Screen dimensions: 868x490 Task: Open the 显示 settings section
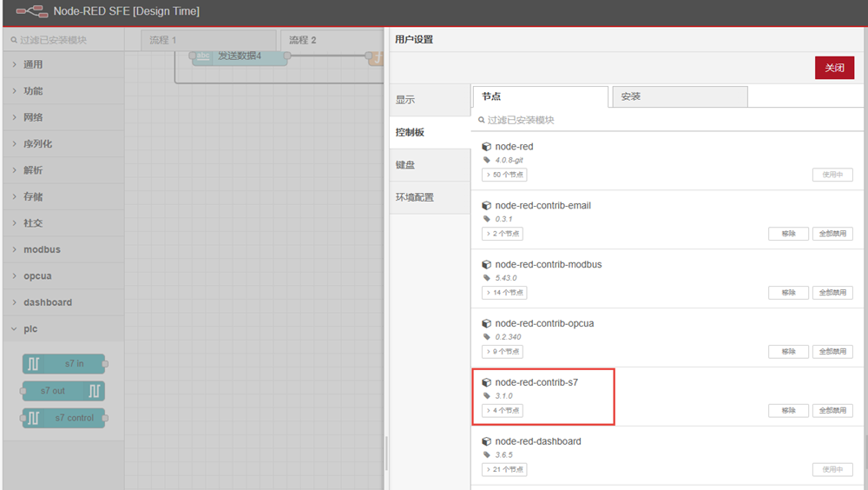tap(431, 100)
